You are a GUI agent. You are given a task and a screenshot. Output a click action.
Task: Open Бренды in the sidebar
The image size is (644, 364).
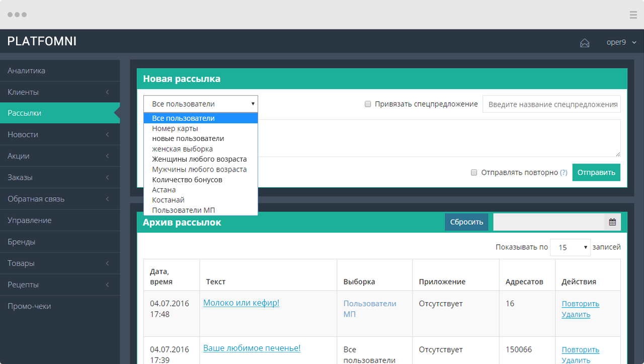pos(60,242)
